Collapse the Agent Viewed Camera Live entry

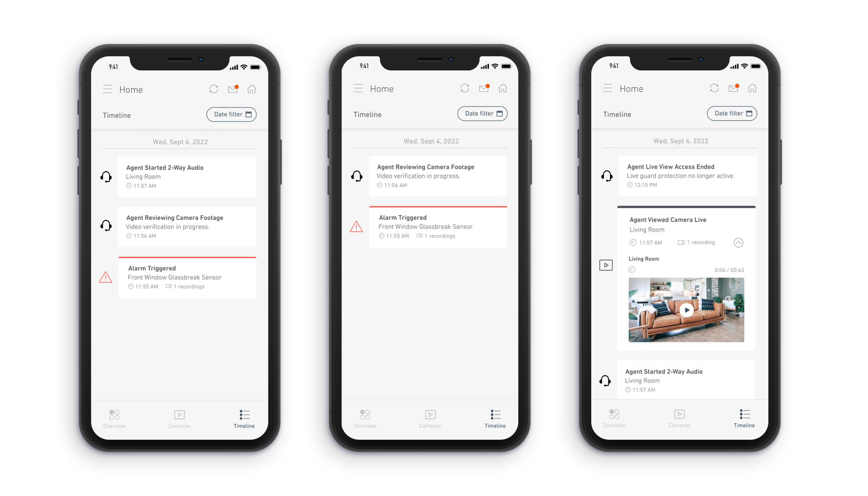point(738,242)
